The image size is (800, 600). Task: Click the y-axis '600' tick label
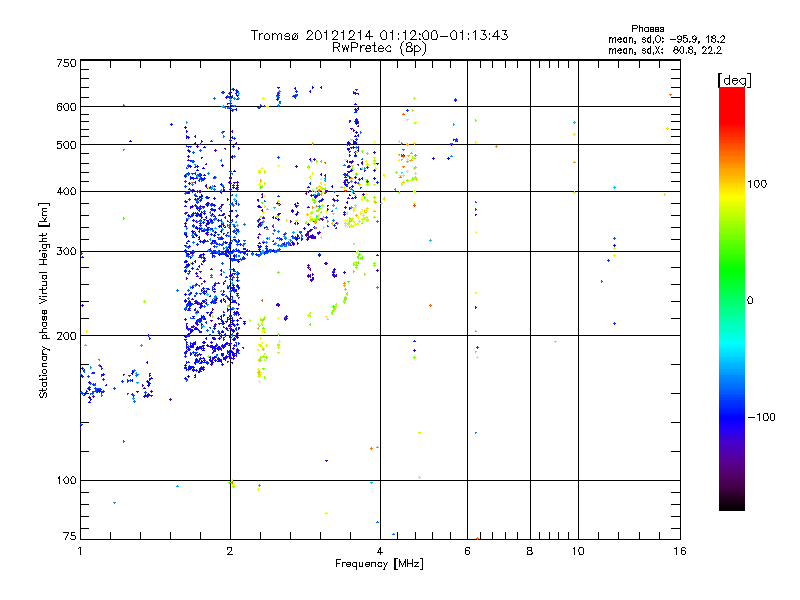tap(66, 107)
